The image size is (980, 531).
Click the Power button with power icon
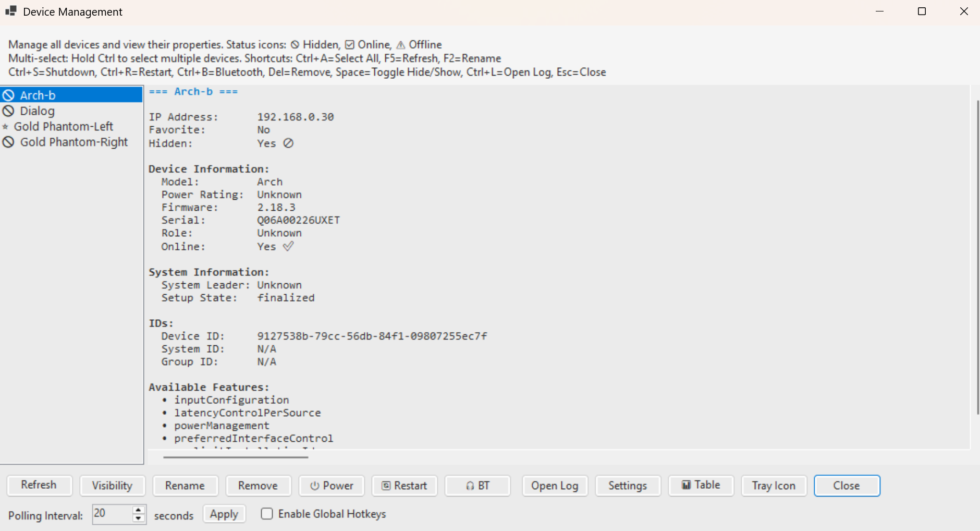coord(332,486)
